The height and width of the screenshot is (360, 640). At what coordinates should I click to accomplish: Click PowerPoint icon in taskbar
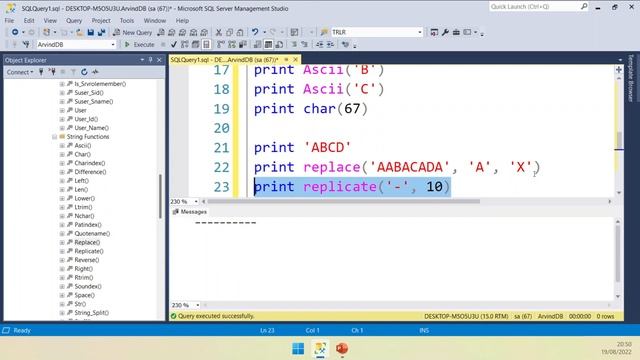click(342, 349)
